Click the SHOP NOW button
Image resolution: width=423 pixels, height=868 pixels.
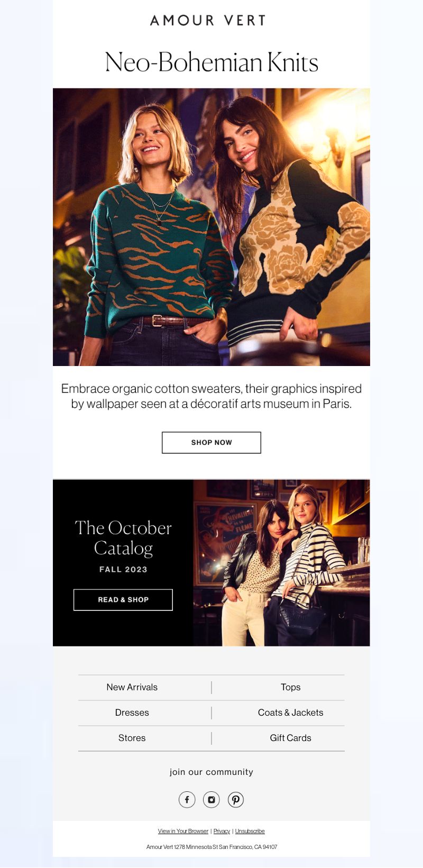pos(212,442)
